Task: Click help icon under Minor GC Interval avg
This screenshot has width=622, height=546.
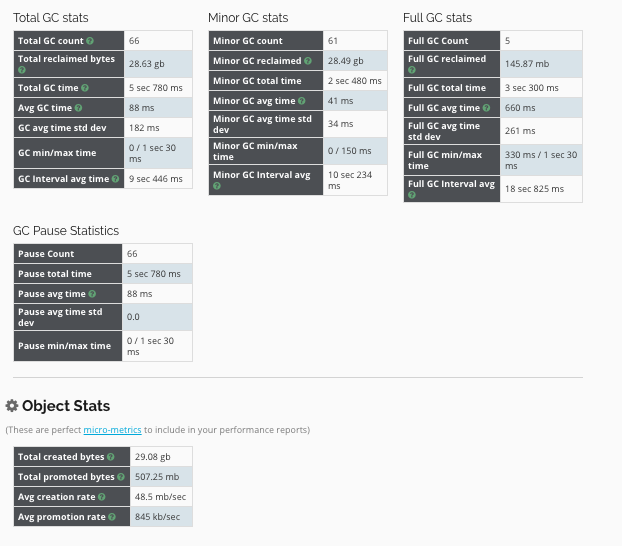Action: 217,187
